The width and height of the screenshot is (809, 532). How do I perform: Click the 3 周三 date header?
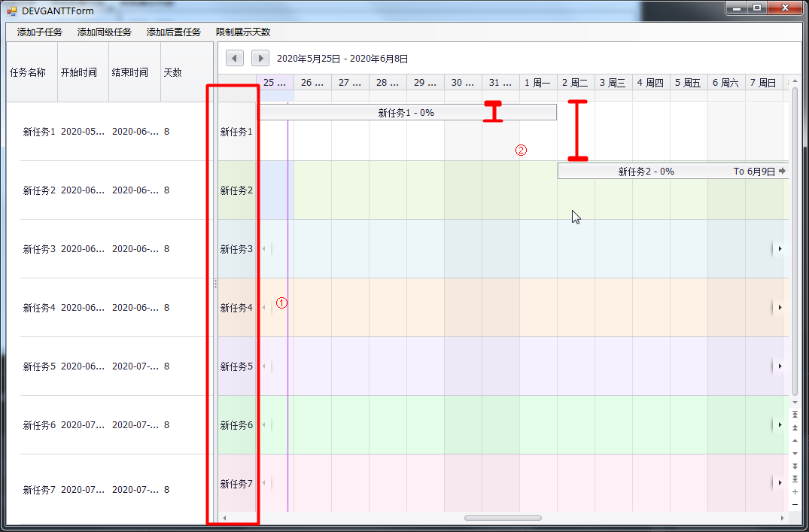pyautogui.click(x=613, y=83)
